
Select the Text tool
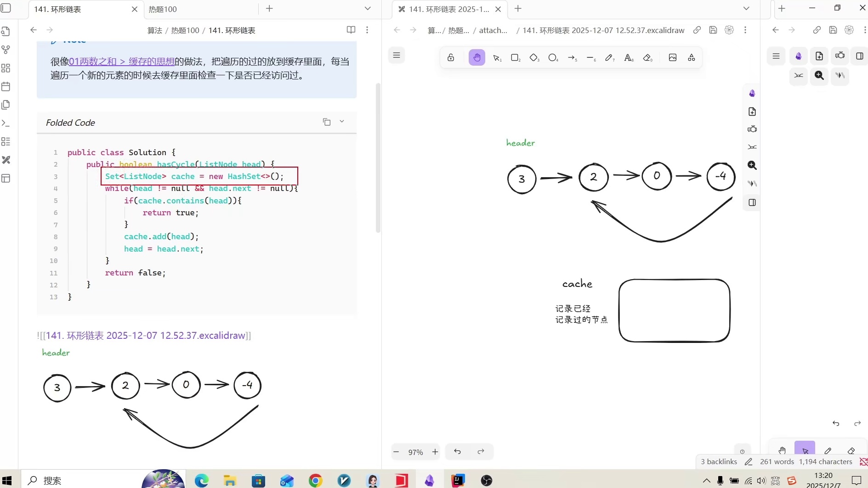coord(629,57)
